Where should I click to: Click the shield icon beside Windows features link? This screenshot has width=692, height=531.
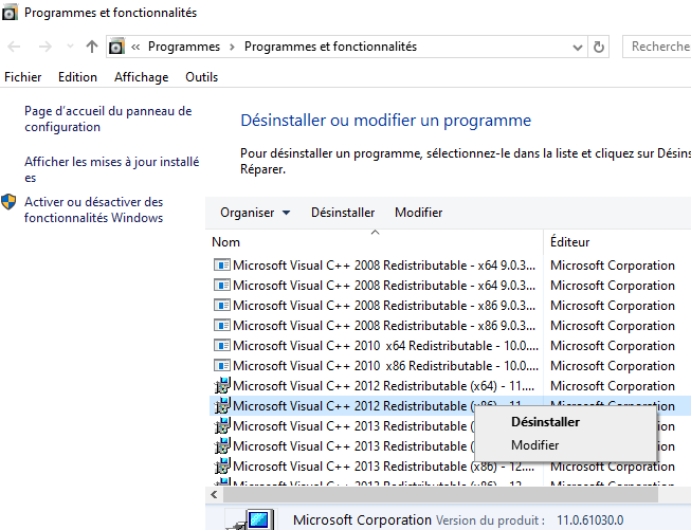pyautogui.click(x=8, y=202)
